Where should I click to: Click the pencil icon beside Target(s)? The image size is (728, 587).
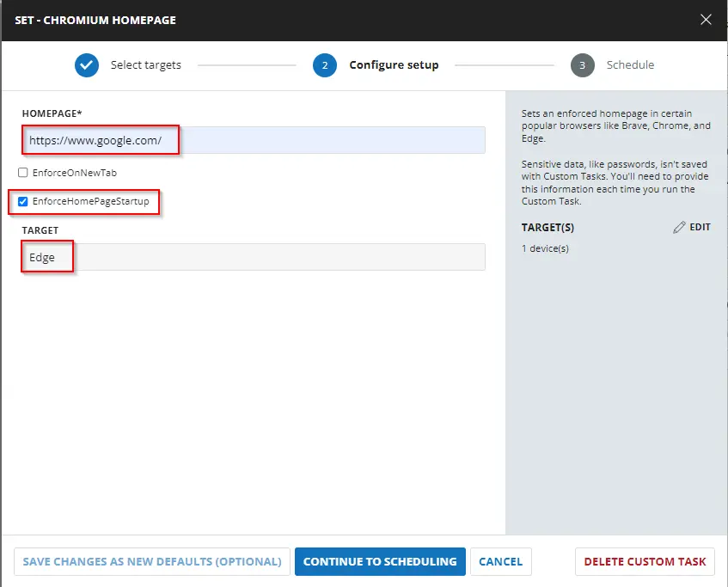point(679,227)
